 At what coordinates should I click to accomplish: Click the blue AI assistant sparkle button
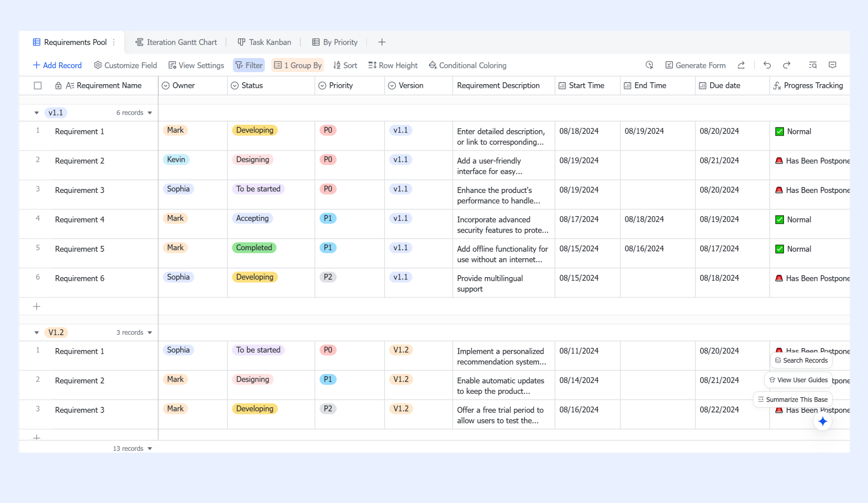pyautogui.click(x=822, y=421)
